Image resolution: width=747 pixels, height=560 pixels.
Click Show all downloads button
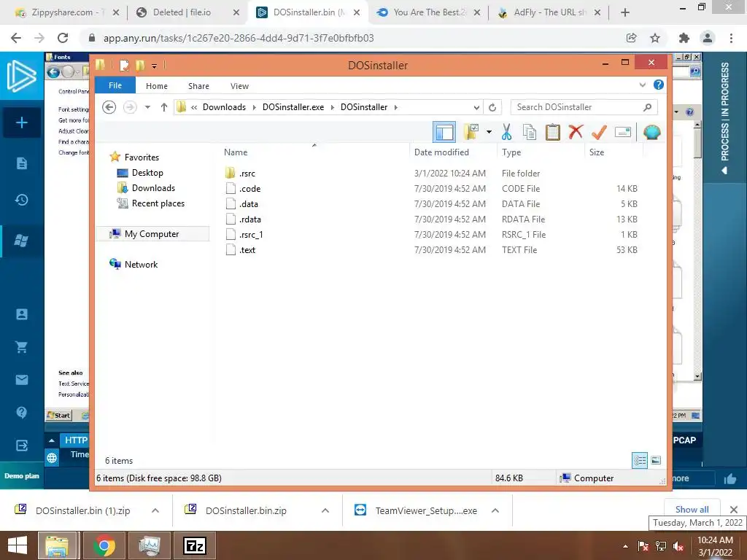tap(692, 510)
